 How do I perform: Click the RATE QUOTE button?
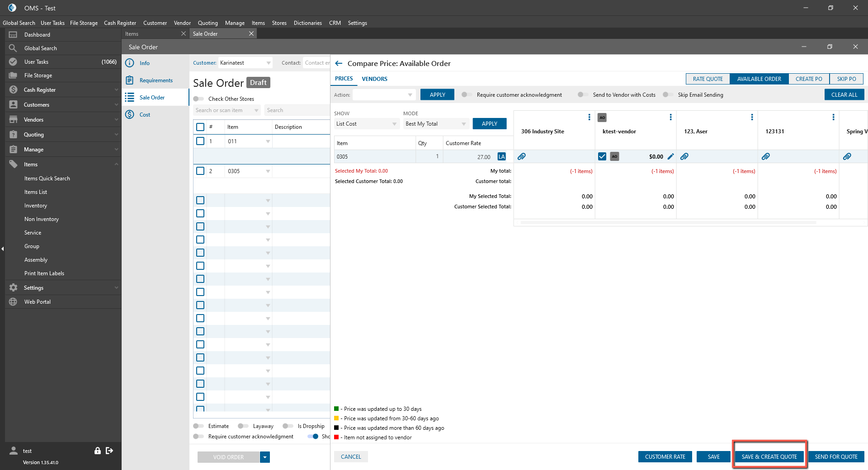[x=708, y=79]
